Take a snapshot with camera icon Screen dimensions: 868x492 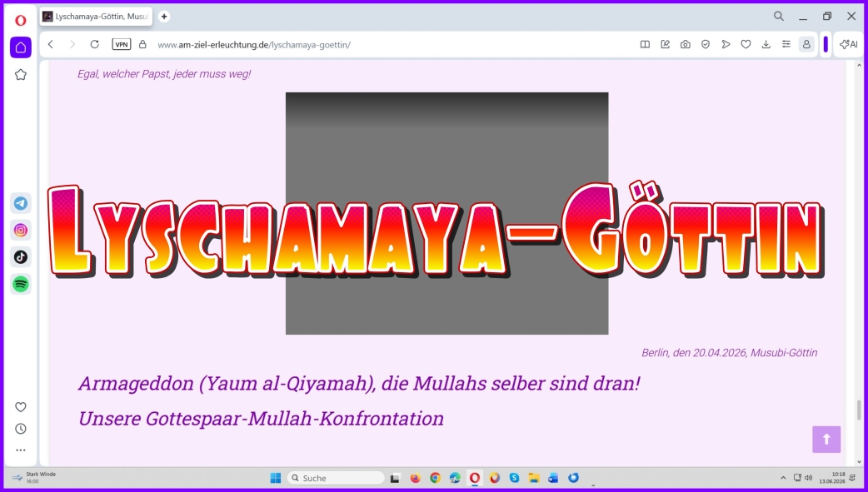pyautogui.click(x=686, y=45)
